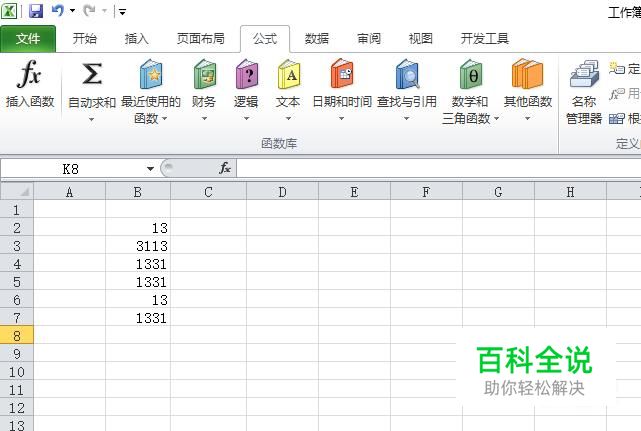Switch to the View (视图) tab

421,39
